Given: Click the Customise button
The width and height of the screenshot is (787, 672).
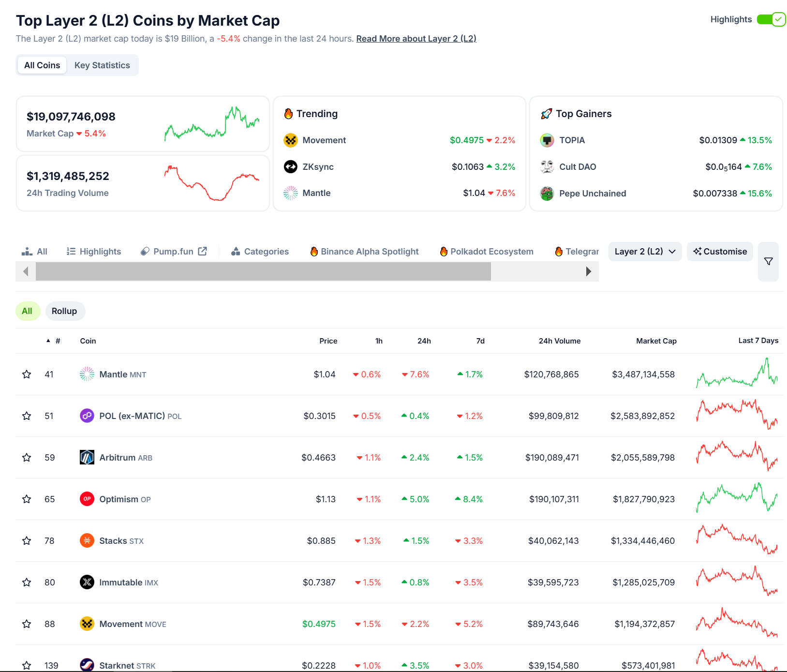Looking at the screenshot, I should [x=720, y=252].
